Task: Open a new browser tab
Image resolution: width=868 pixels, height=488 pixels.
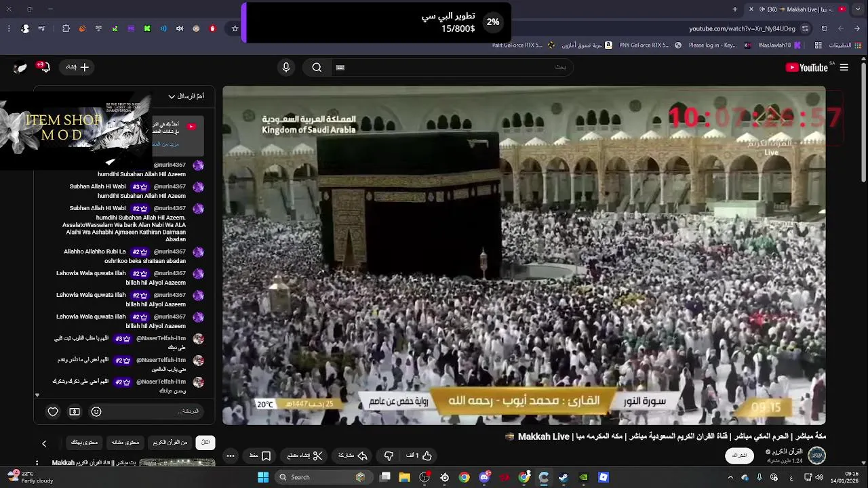Action: point(735,9)
